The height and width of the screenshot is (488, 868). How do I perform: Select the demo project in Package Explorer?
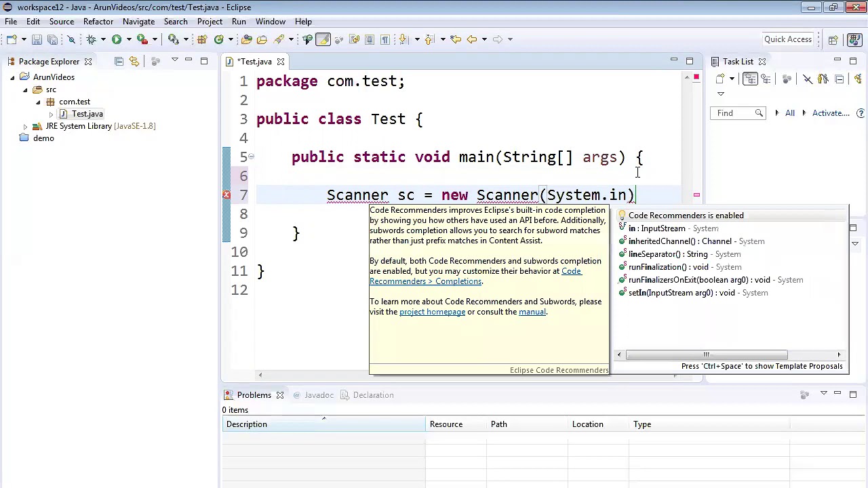tap(43, 138)
